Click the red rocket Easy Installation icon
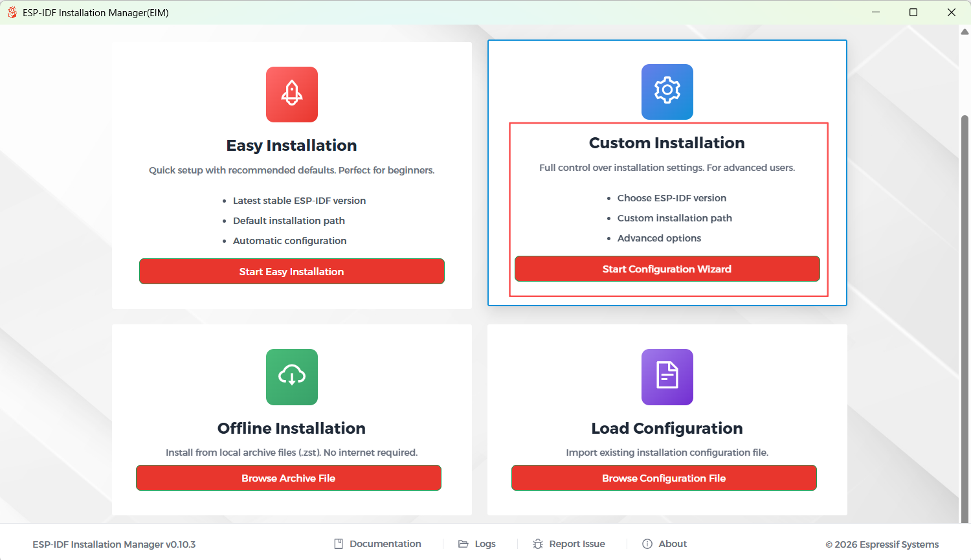971x560 pixels. click(x=292, y=95)
